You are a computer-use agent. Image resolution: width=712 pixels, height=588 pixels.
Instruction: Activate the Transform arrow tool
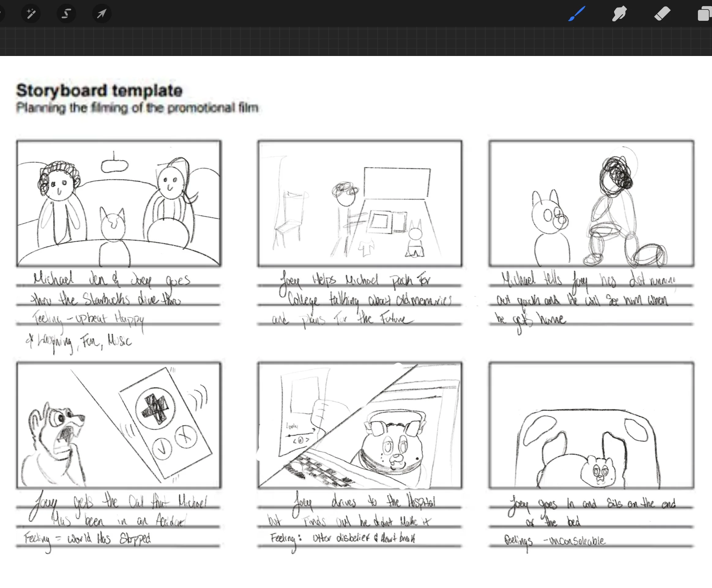pyautogui.click(x=101, y=13)
